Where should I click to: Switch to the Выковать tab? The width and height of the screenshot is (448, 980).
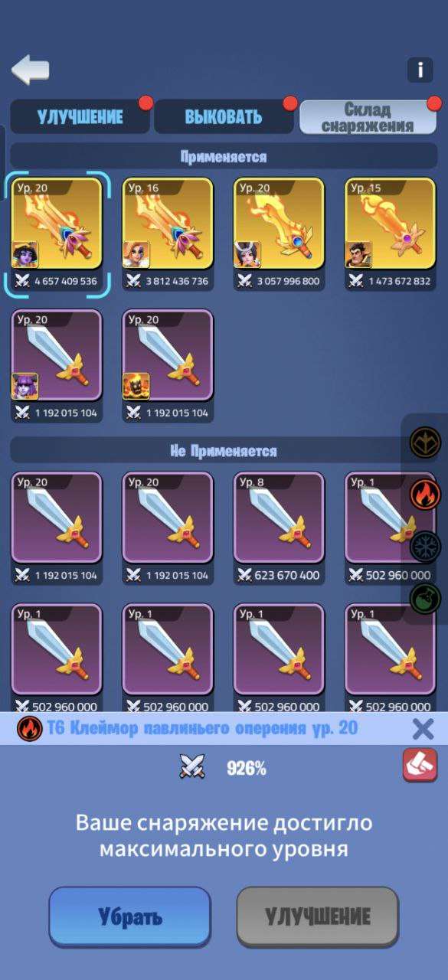tap(224, 116)
